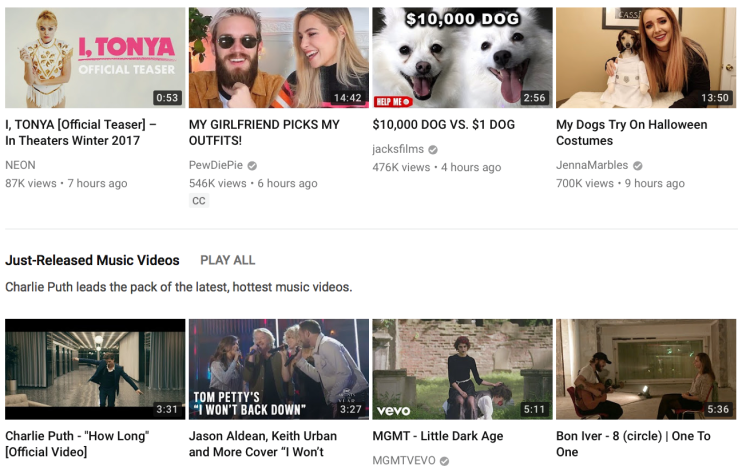Click the vevo logo on MGMT thumbnail
738x466 pixels.
(393, 411)
